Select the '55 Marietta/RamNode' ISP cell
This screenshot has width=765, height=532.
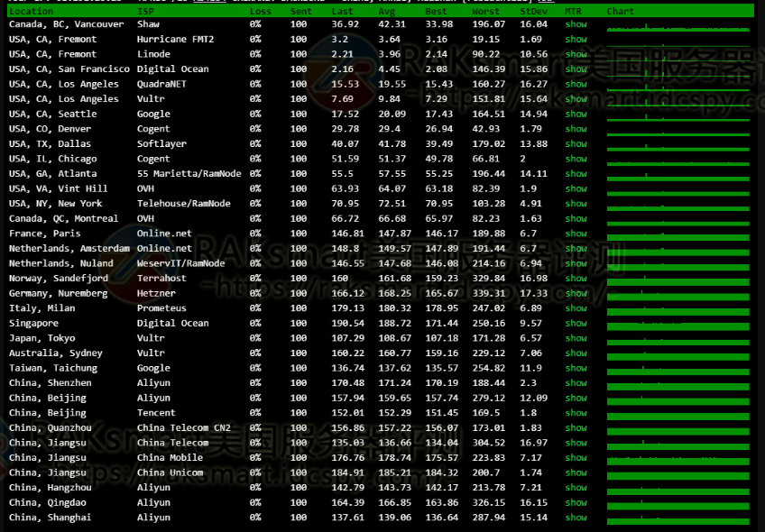point(189,174)
